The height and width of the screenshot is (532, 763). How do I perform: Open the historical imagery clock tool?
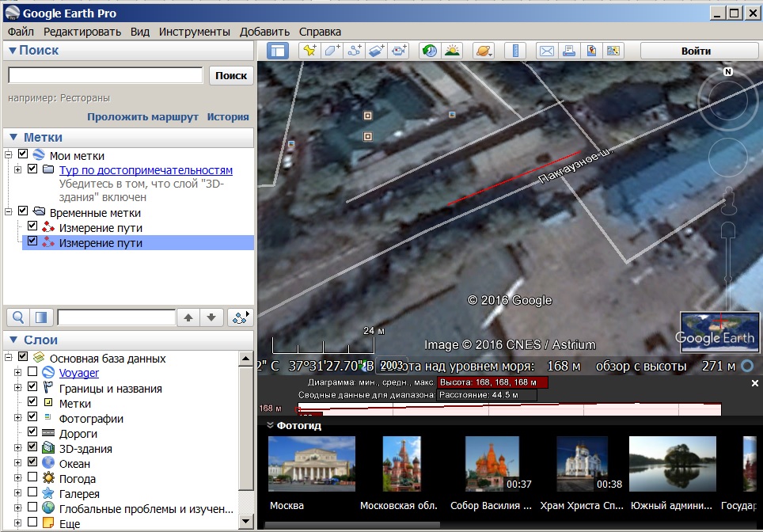click(429, 51)
